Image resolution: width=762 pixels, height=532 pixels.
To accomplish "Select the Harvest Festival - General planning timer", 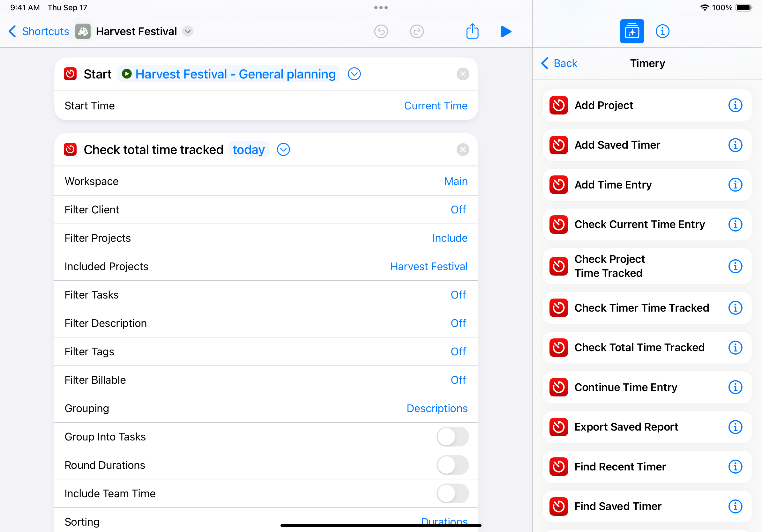I will 228,74.
